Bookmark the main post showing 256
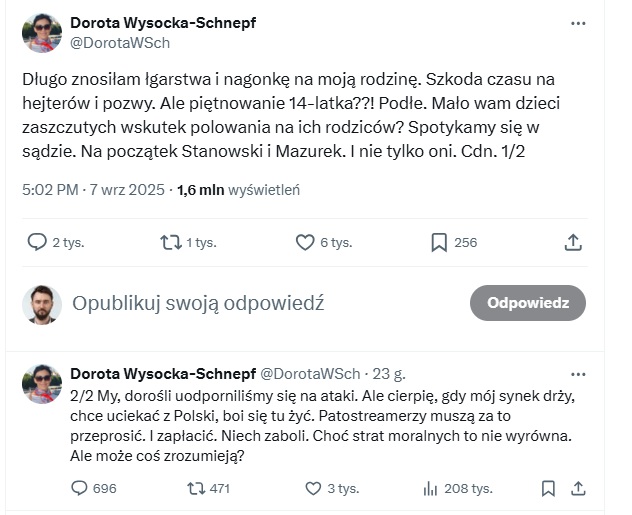Viewport: 632px width, 515px height. click(x=439, y=242)
